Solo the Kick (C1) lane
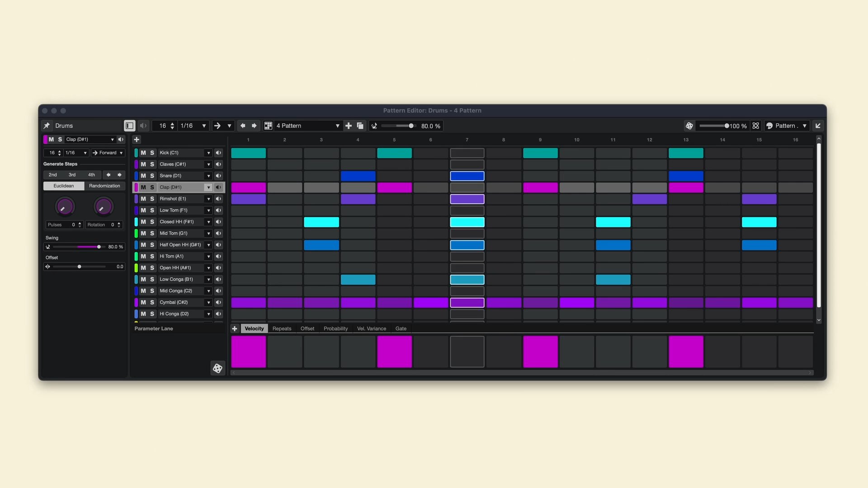The image size is (868, 488). tap(152, 153)
